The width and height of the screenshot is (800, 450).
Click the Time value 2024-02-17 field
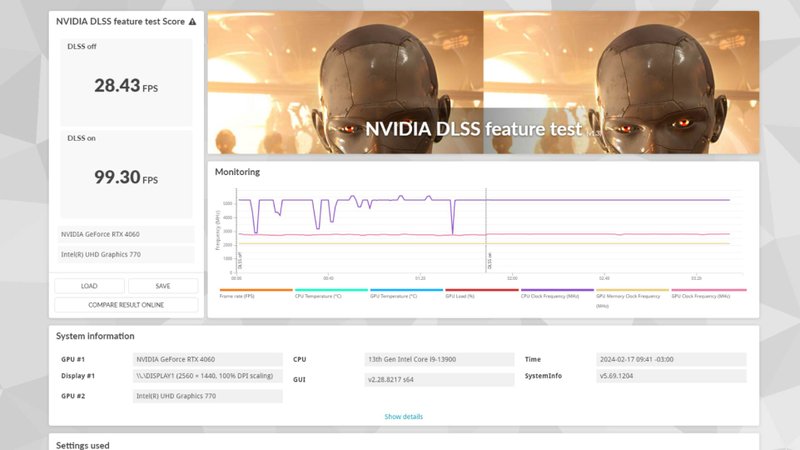coord(671,359)
